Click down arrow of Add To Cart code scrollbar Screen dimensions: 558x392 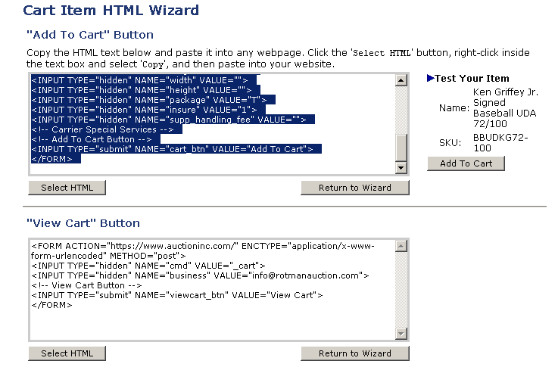coord(401,167)
